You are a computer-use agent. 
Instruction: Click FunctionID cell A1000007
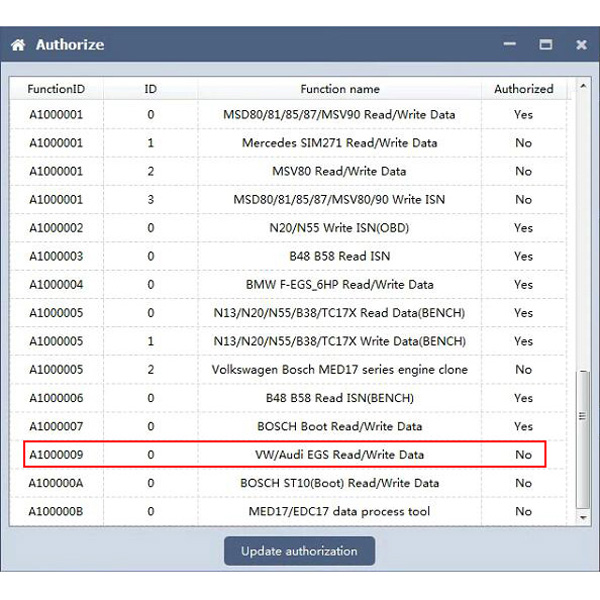(56, 426)
